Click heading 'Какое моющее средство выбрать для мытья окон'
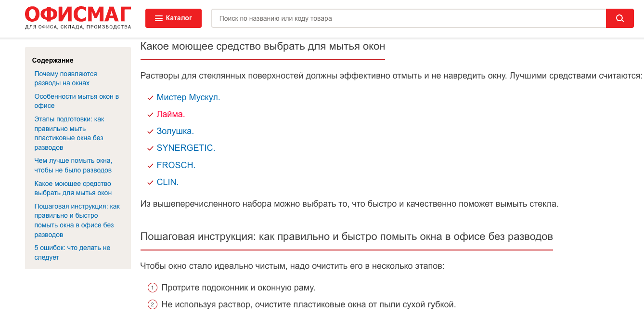 (x=263, y=46)
